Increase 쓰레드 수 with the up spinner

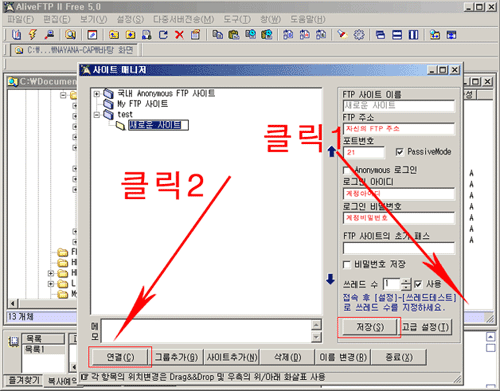coord(406,281)
